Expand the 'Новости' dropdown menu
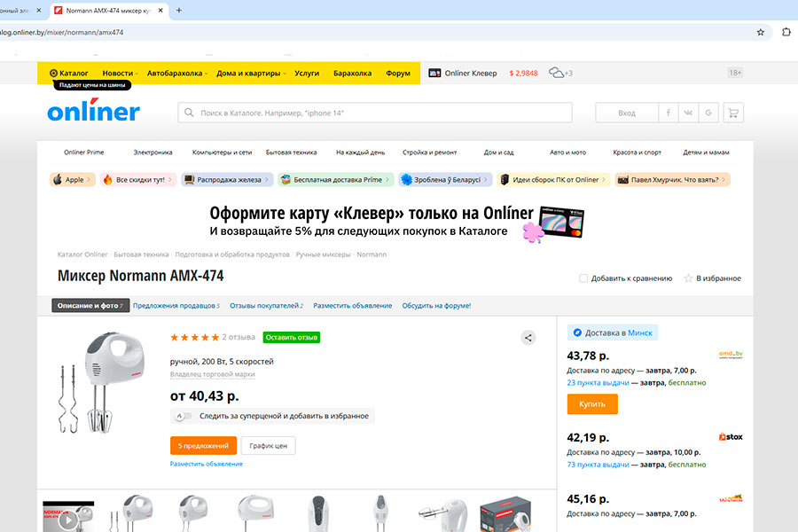798x532 pixels. point(121,73)
